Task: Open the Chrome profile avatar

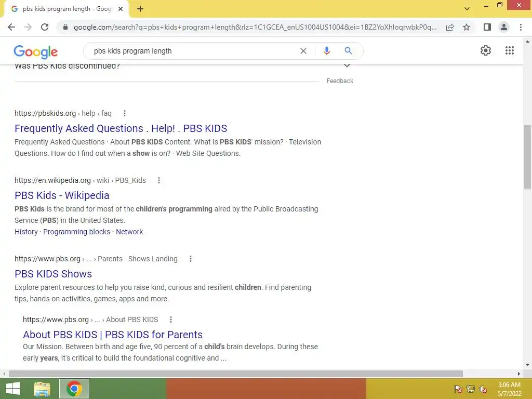Action: 504,27
